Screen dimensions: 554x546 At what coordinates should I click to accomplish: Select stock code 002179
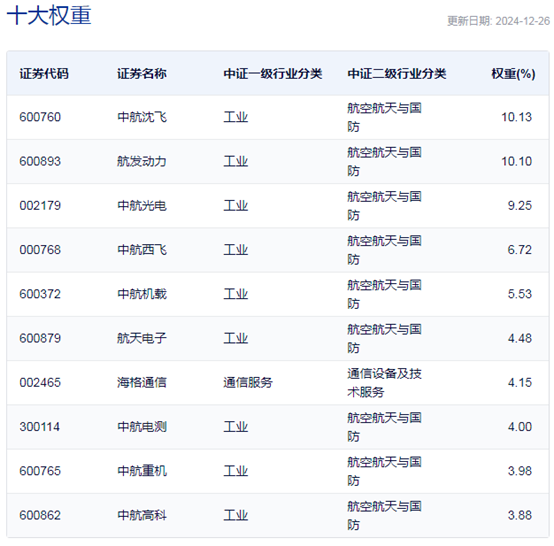(x=40, y=205)
